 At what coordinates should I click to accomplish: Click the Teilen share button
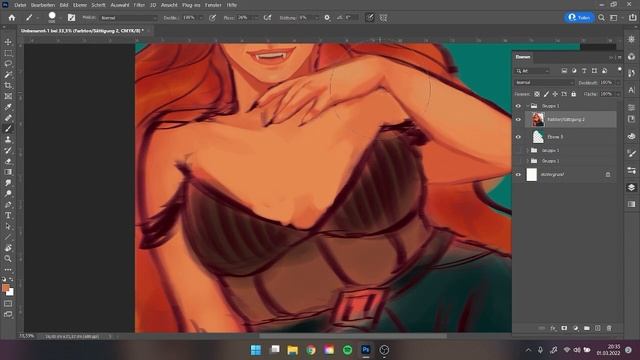580,18
